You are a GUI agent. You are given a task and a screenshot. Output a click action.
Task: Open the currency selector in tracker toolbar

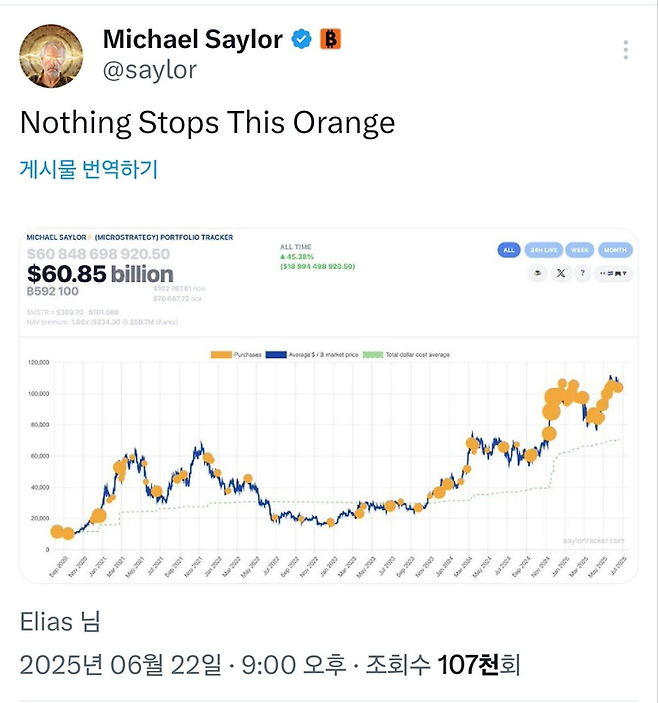(613, 272)
